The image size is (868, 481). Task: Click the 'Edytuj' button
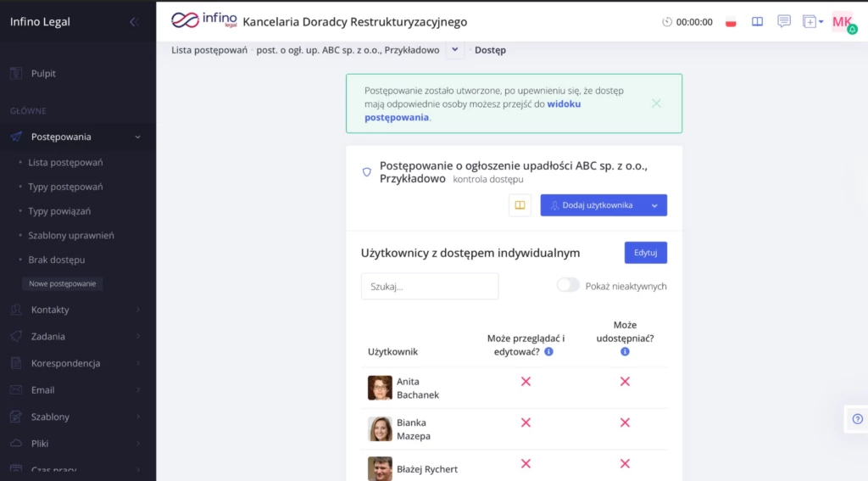pyautogui.click(x=645, y=253)
